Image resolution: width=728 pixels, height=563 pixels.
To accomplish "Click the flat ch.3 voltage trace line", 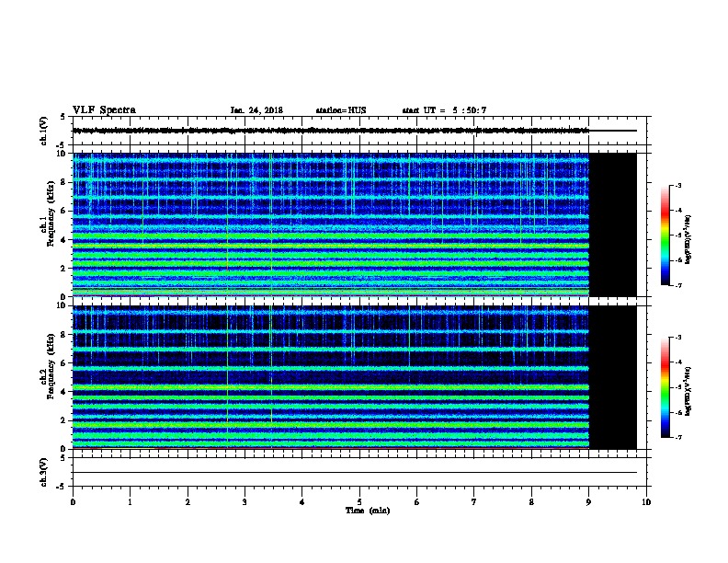I will [355, 473].
